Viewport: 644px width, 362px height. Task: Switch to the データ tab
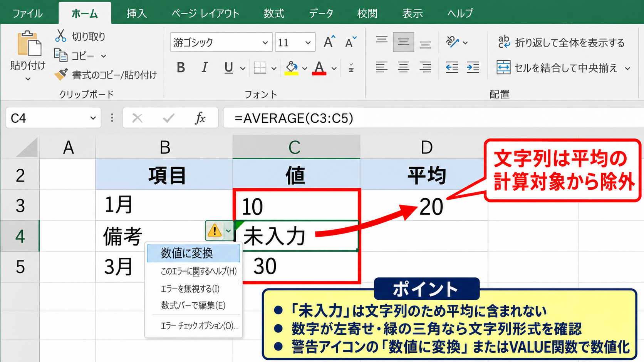[x=321, y=13]
